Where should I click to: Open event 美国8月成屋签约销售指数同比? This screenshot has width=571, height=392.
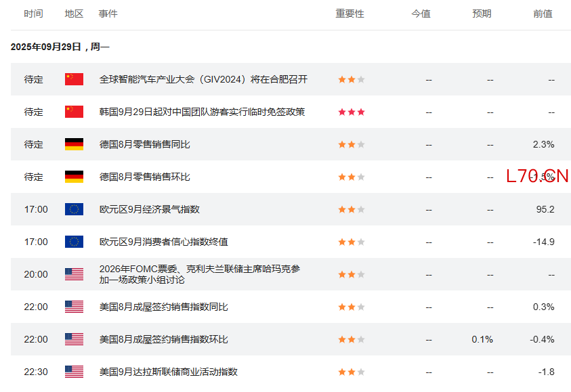(x=163, y=307)
